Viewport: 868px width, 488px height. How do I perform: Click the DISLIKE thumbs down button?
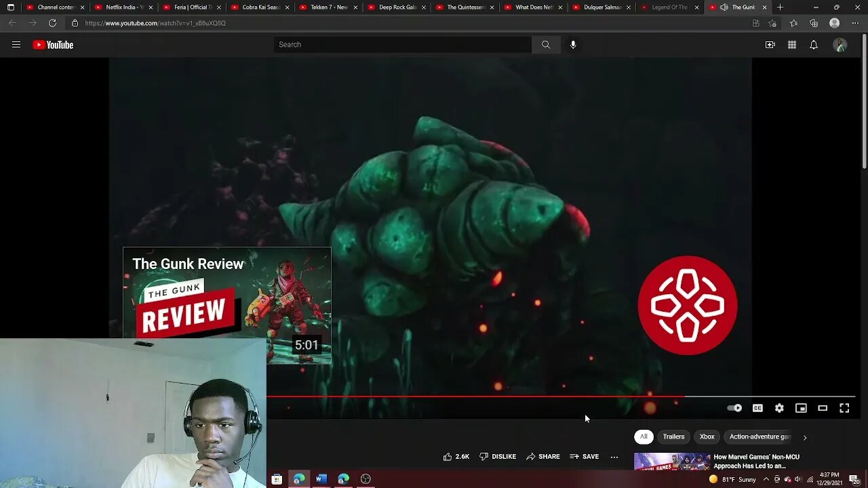tap(498, 457)
